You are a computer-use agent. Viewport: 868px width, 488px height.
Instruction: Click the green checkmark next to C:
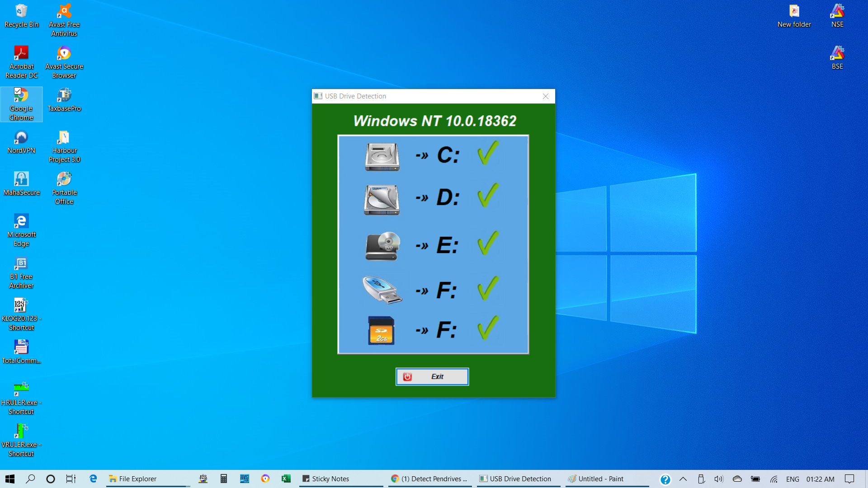pyautogui.click(x=487, y=154)
